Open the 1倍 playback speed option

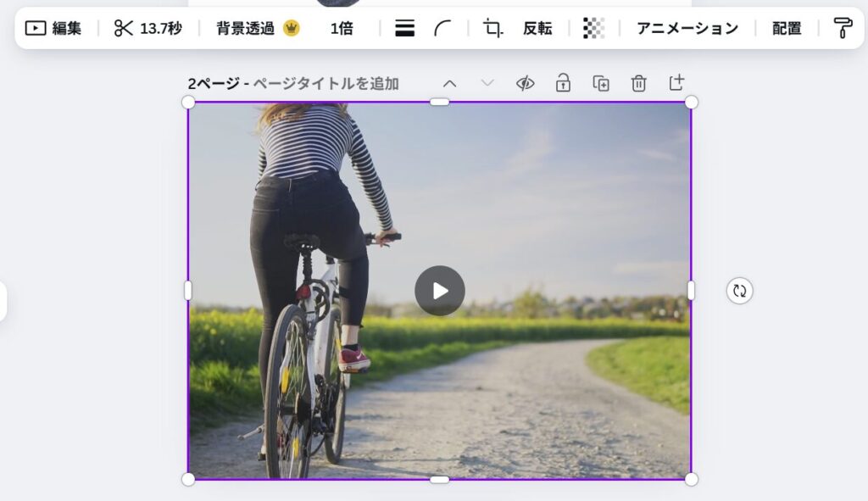[x=342, y=28]
